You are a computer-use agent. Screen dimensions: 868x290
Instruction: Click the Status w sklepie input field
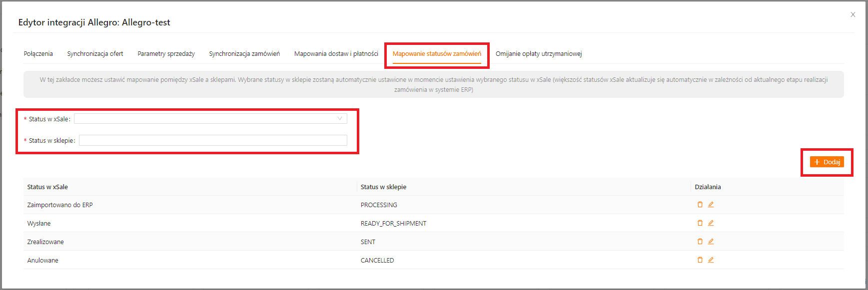pyautogui.click(x=212, y=140)
